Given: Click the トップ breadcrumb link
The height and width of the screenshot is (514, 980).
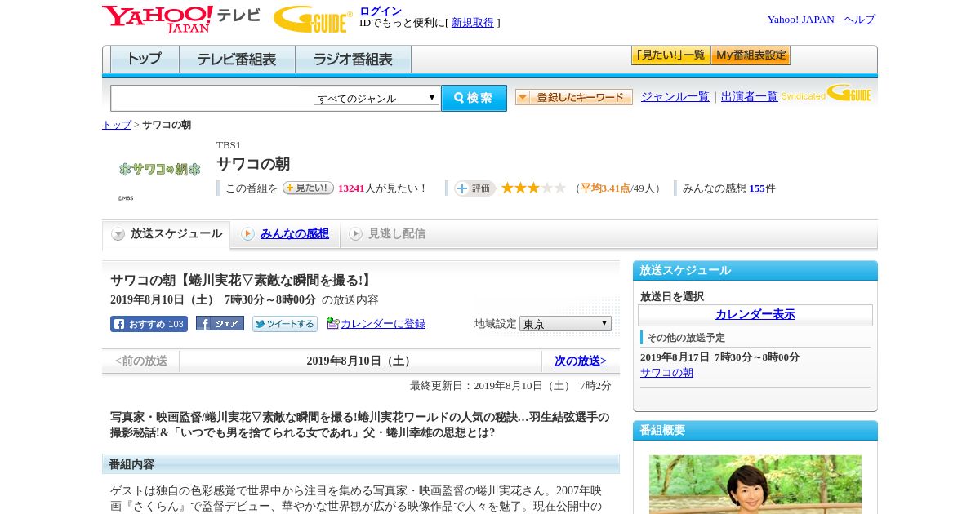Looking at the screenshot, I should tap(116, 125).
